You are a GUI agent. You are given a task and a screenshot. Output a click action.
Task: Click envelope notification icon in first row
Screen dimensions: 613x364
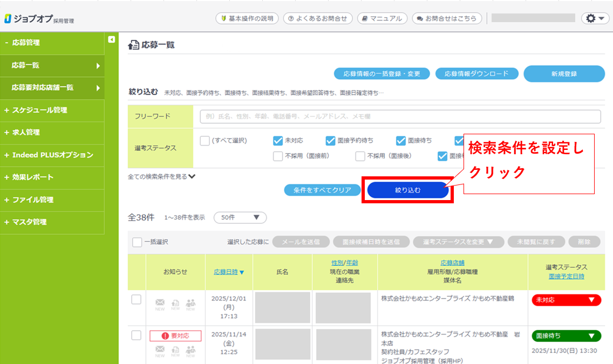(160, 303)
